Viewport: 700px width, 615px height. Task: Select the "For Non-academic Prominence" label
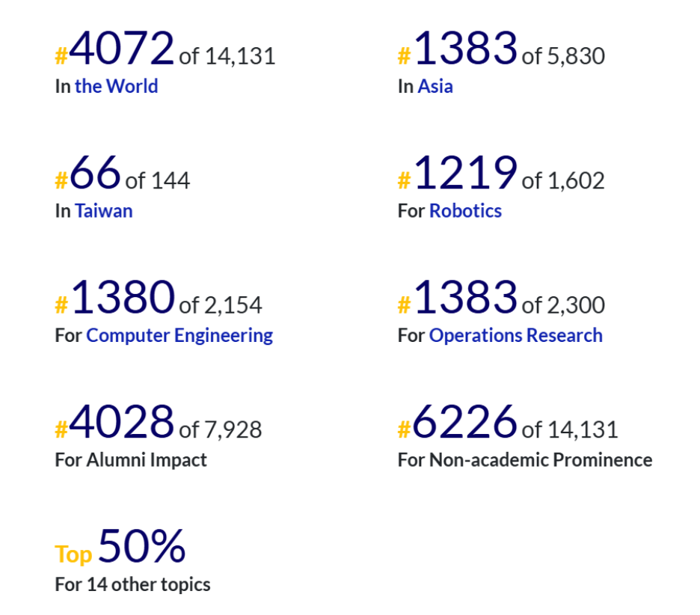coord(524,459)
